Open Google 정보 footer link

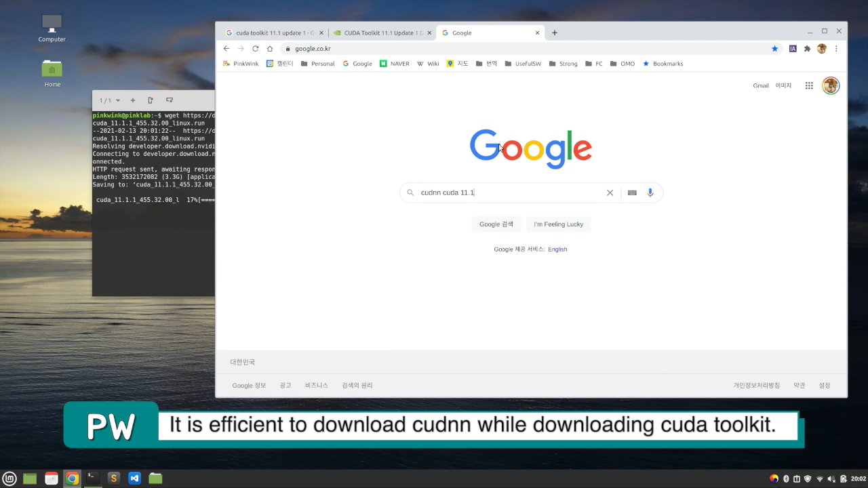[249, 386]
